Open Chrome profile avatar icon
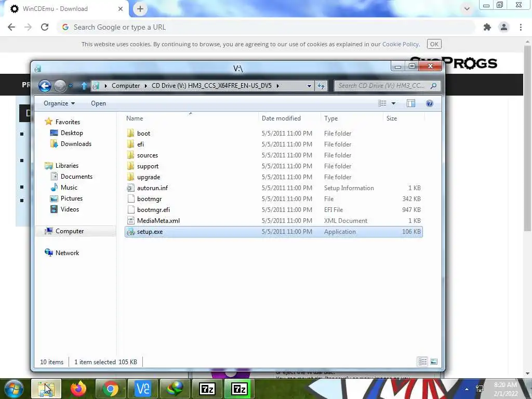The image size is (532, 399). coord(504,27)
